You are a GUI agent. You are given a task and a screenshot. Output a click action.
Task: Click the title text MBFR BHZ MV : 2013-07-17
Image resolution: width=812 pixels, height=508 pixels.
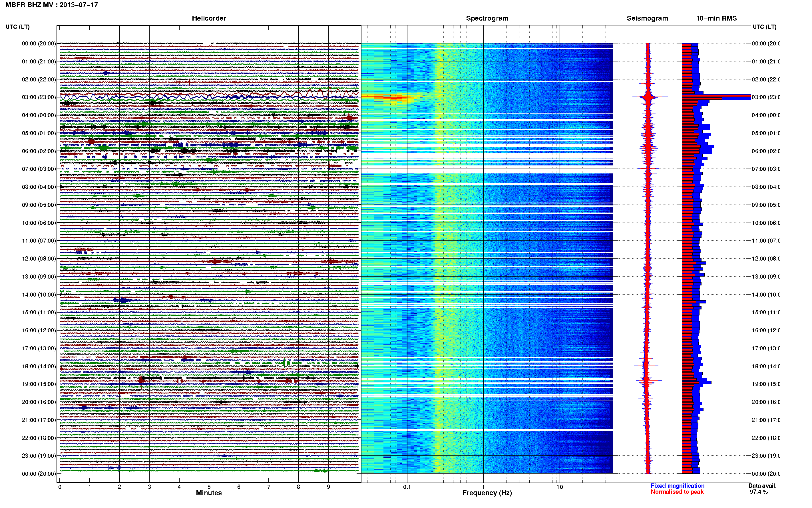coord(52,5)
